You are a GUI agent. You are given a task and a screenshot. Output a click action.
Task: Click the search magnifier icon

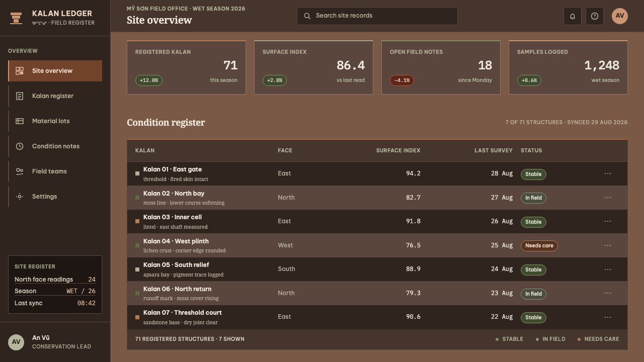pos(307,16)
